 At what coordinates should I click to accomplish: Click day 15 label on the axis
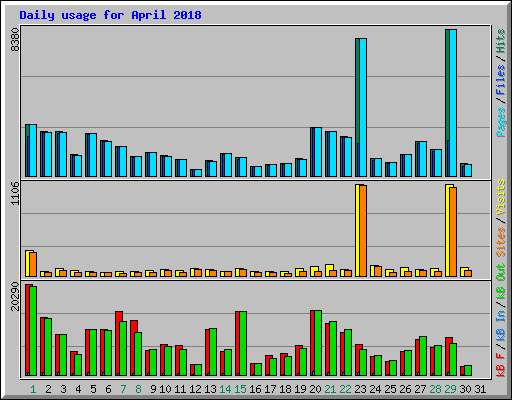[x=240, y=389]
